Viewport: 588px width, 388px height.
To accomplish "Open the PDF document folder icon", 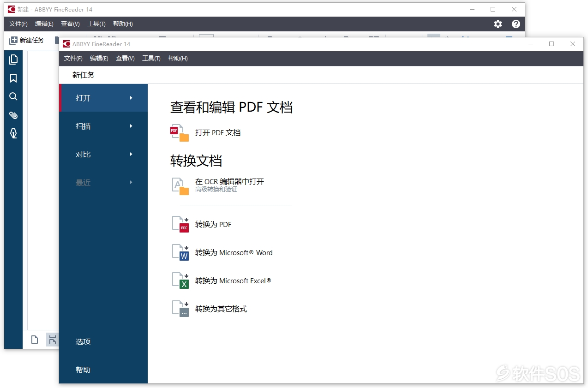I will pos(180,133).
